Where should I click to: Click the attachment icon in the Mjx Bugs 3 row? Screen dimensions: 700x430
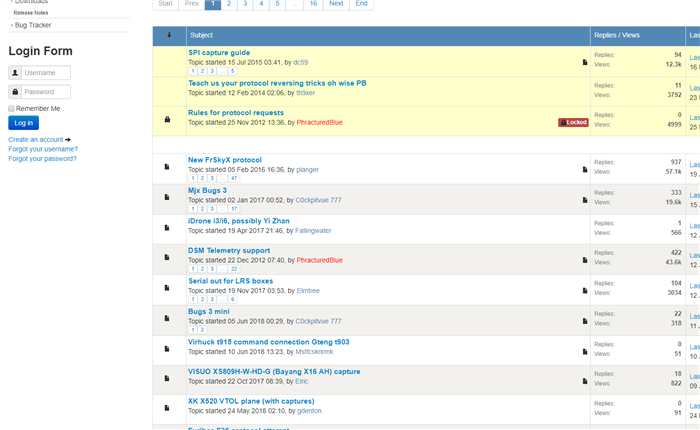tap(585, 200)
